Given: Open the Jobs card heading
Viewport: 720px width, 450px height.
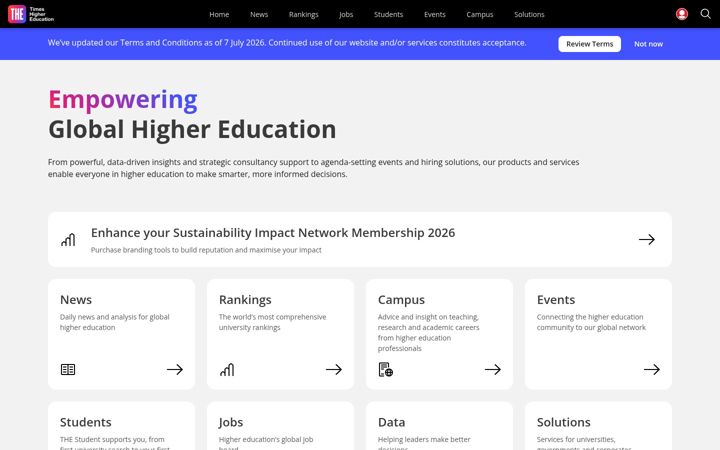Looking at the screenshot, I should click(231, 422).
